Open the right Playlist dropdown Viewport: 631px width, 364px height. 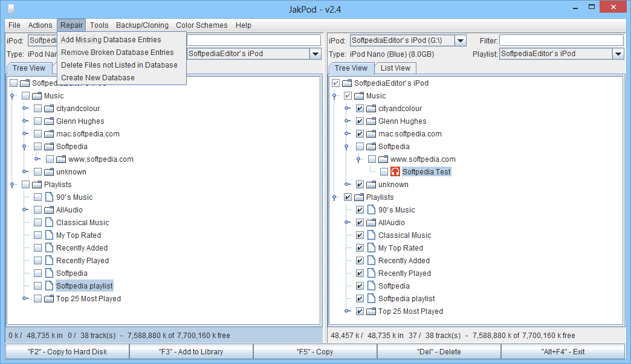click(x=618, y=54)
